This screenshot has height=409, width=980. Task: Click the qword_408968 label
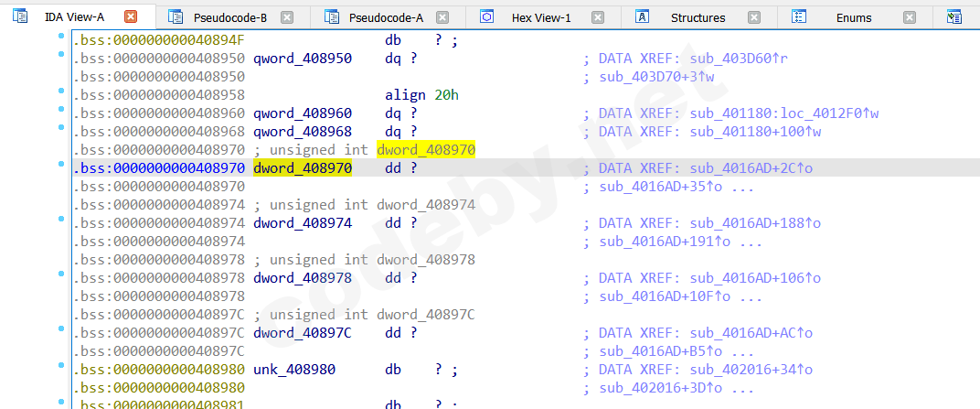pos(303,132)
